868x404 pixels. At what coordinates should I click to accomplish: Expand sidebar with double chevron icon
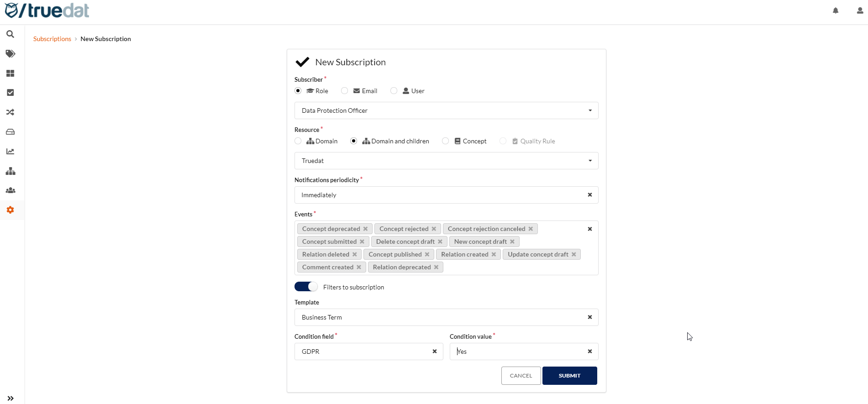point(10,398)
